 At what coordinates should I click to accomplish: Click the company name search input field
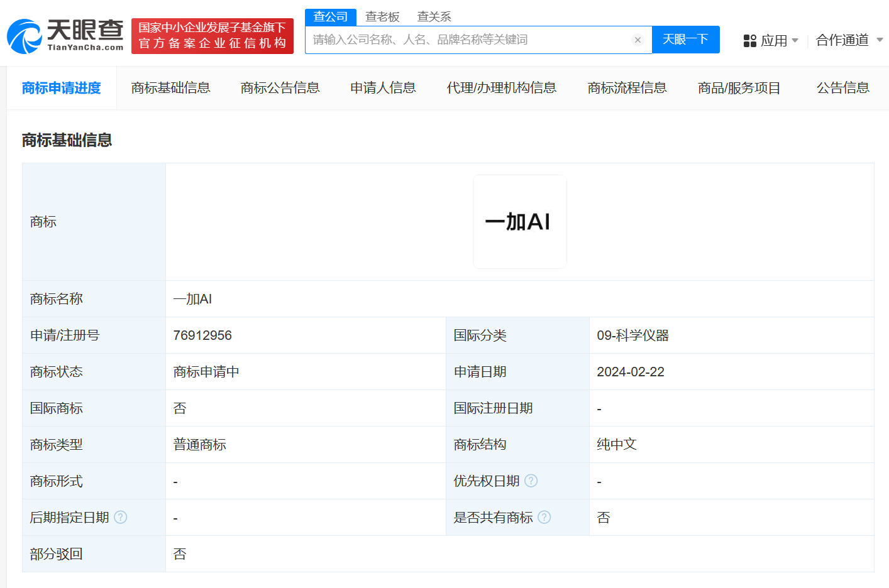click(468, 40)
